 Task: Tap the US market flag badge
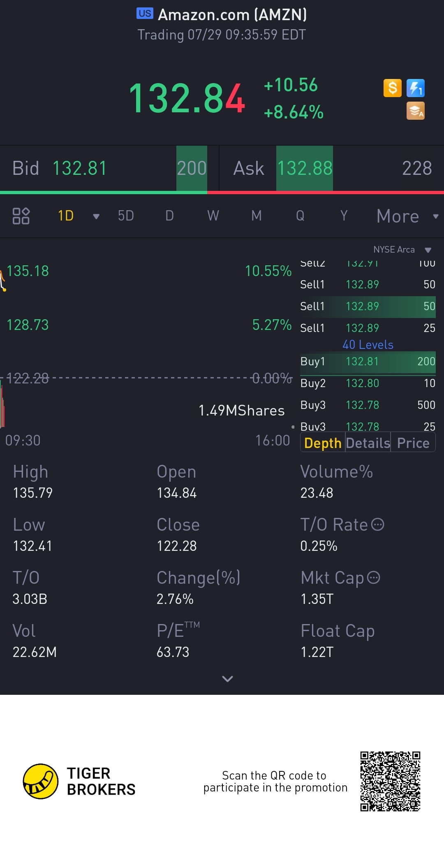[145, 14]
